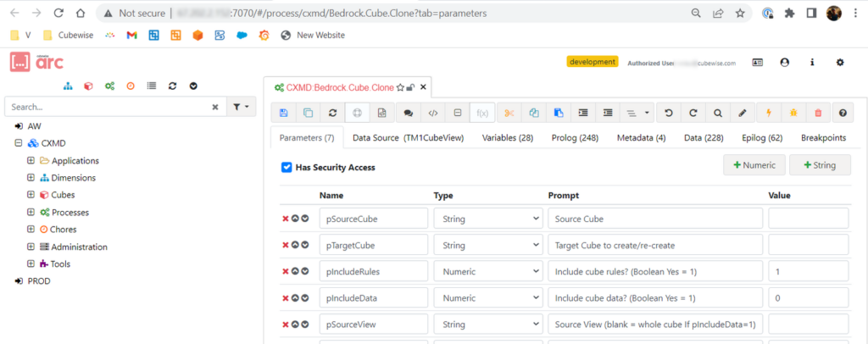Click the yellow bug Debug icon
The height and width of the screenshot is (344, 868).
pos(793,113)
